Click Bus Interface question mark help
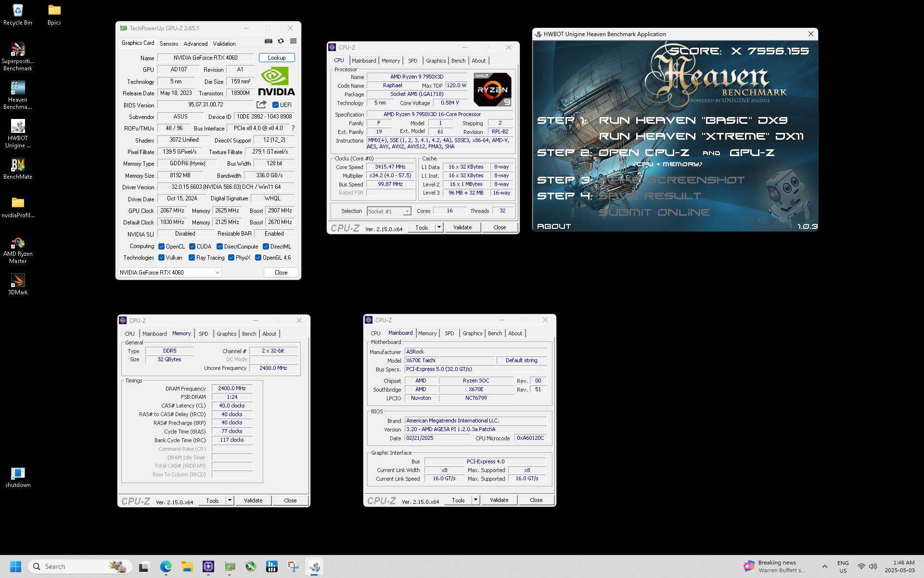Viewport: 924px width, 578px height. (x=293, y=128)
